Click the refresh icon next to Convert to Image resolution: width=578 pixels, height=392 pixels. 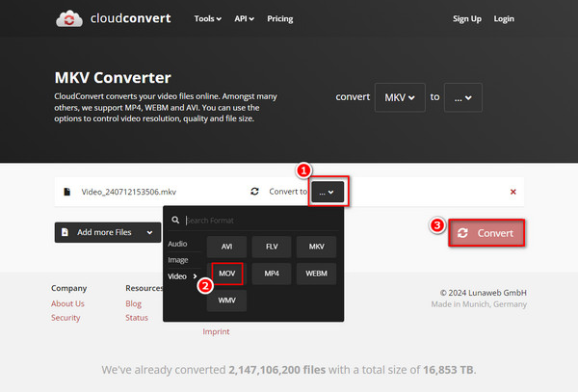(x=254, y=192)
